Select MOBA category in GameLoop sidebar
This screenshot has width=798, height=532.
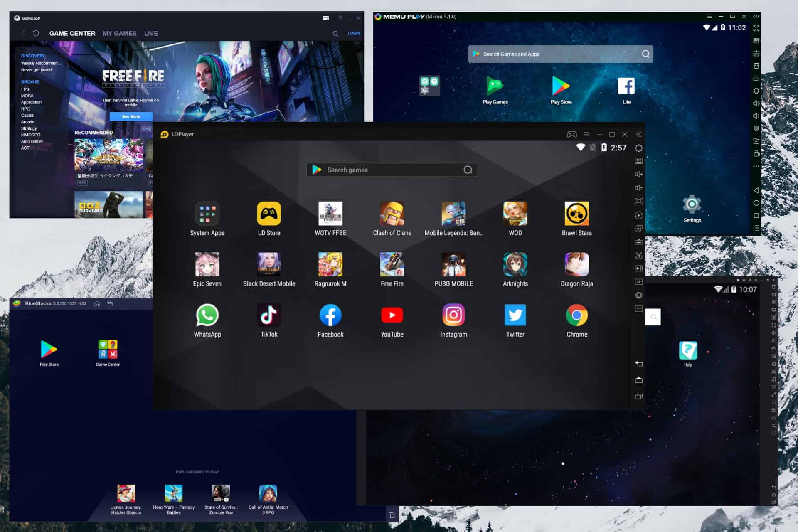27,96
